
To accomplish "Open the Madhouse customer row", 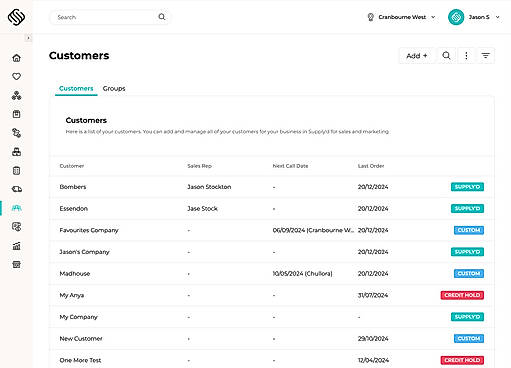I will click(x=271, y=273).
